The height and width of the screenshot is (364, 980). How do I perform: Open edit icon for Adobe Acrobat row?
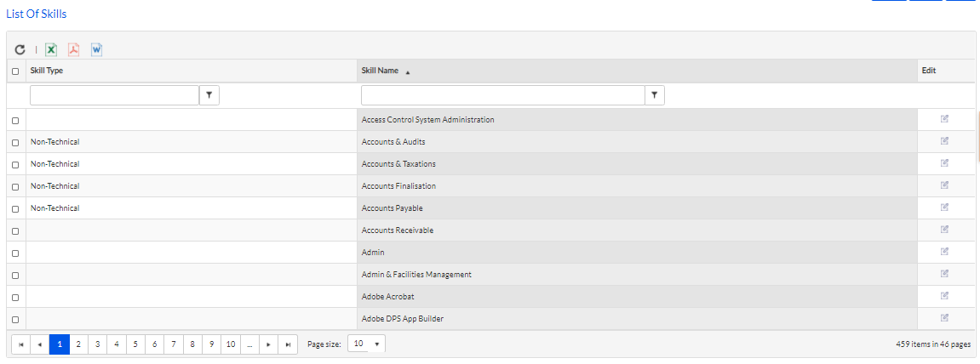(x=944, y=296)
